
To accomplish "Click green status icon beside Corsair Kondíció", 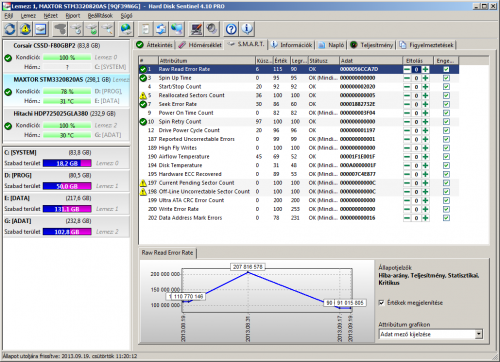I will 8,58.
